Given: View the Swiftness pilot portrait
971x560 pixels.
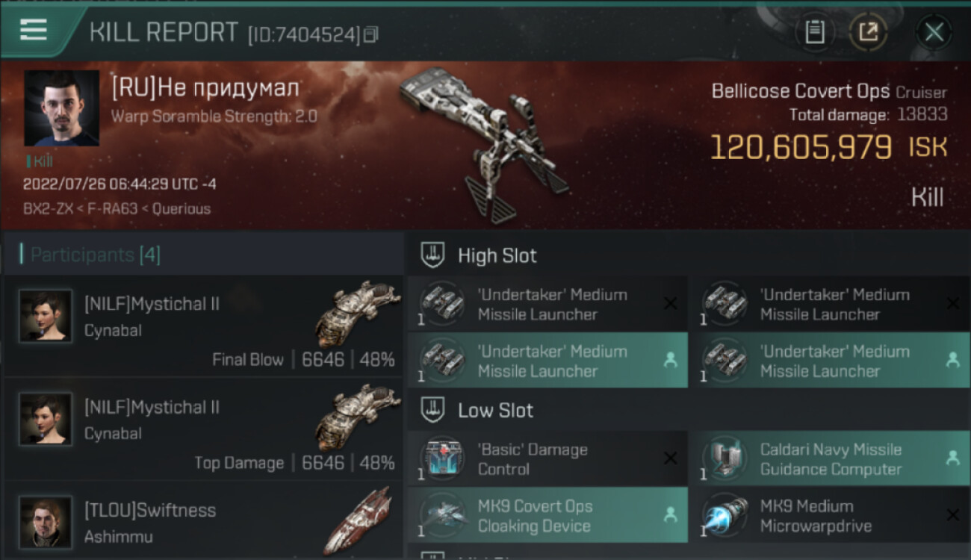Looking at the screenshot, I should pos(46,522).
